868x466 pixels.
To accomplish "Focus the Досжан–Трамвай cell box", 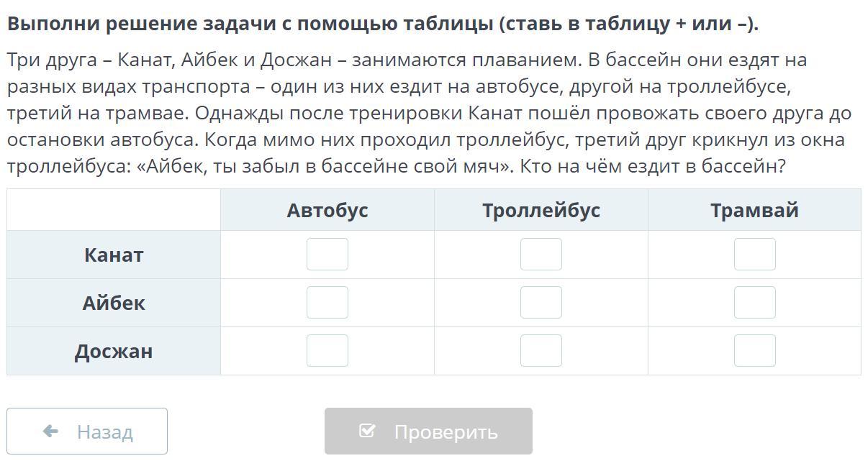I will tap(755, 351).
